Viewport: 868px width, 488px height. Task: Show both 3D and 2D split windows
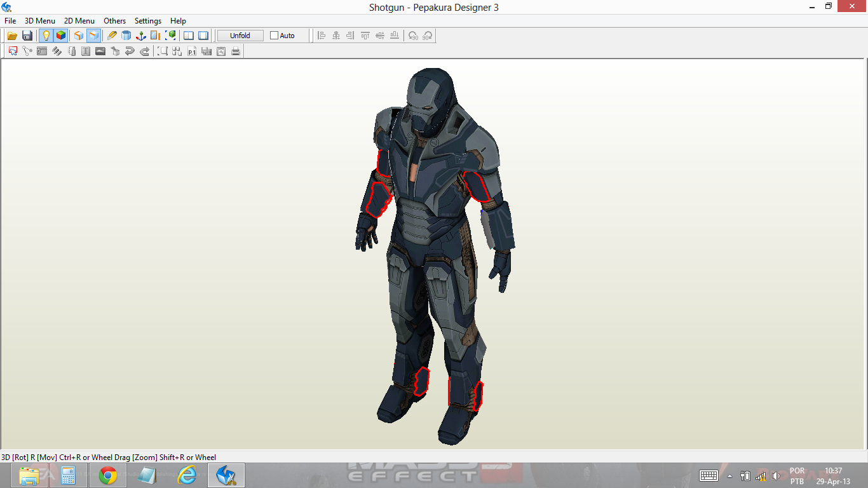pos(189,36)
